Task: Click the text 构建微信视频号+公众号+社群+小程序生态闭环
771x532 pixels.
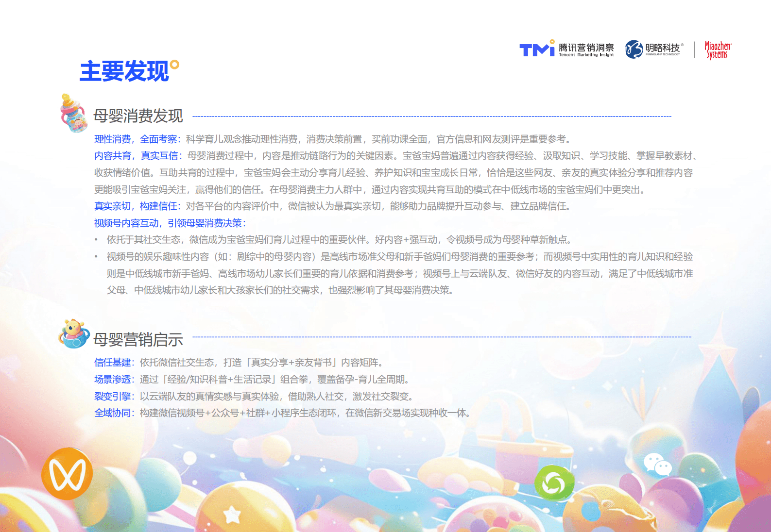Action: 238,413
